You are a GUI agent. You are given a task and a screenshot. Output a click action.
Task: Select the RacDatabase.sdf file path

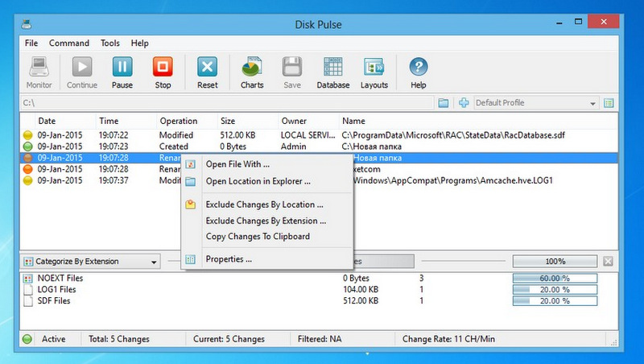453,135
